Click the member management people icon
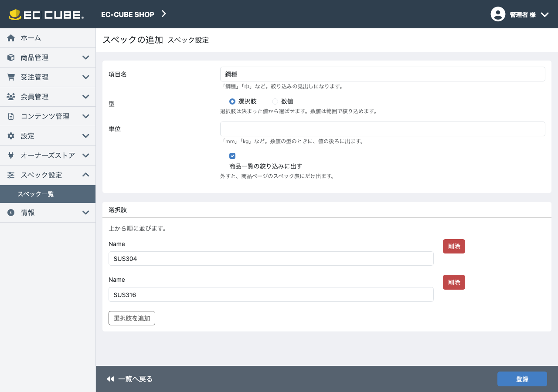 coord(11,97)
